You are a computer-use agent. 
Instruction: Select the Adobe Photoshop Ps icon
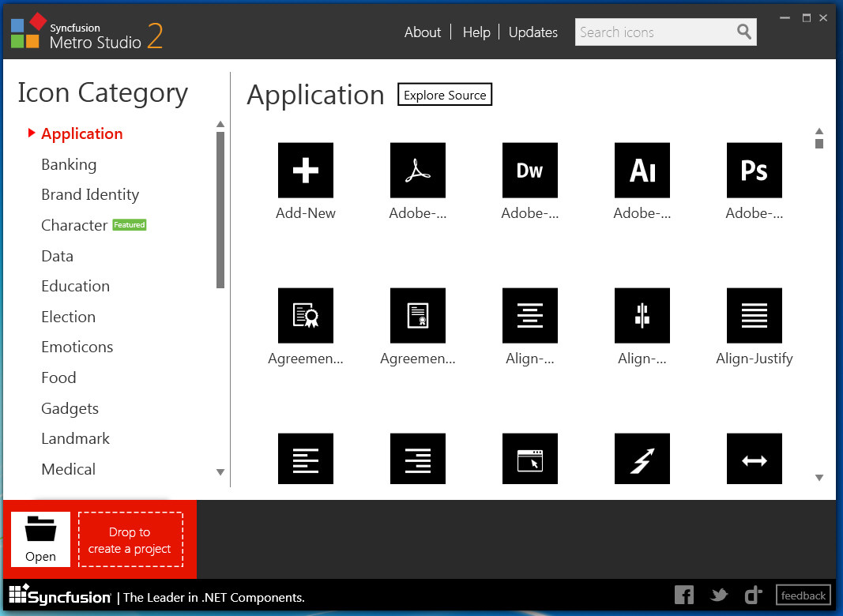(755, 170)
